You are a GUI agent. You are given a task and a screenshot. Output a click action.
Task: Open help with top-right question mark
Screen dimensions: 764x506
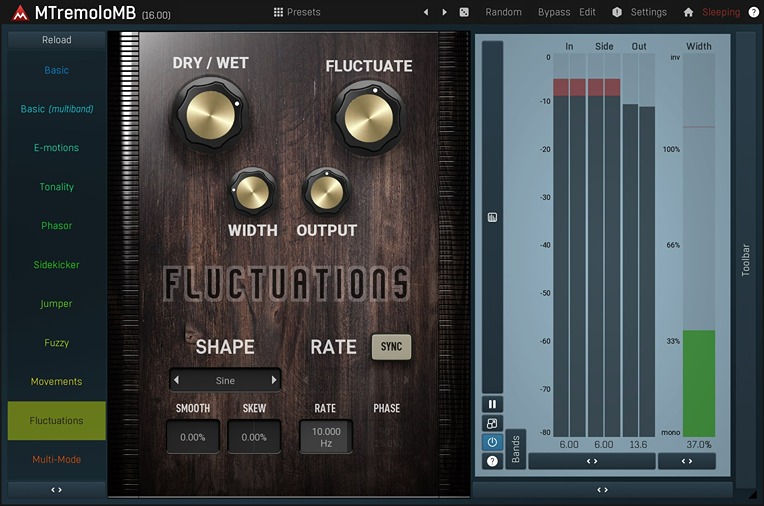point(753,12)
